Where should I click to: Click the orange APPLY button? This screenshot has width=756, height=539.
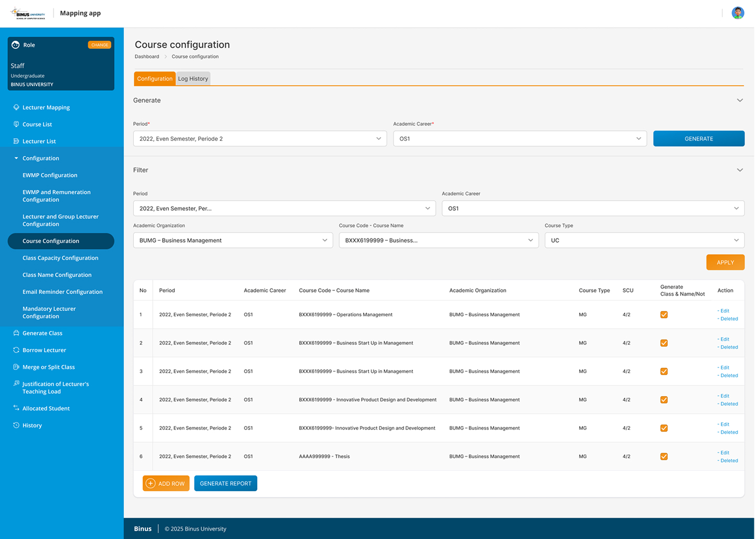[x=725, y=262]
